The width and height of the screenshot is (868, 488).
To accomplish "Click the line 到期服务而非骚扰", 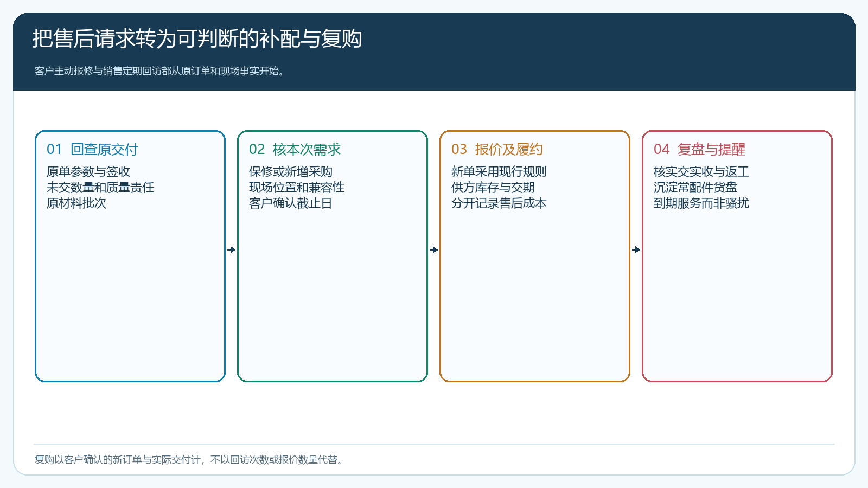I will (x=701, y=203).
